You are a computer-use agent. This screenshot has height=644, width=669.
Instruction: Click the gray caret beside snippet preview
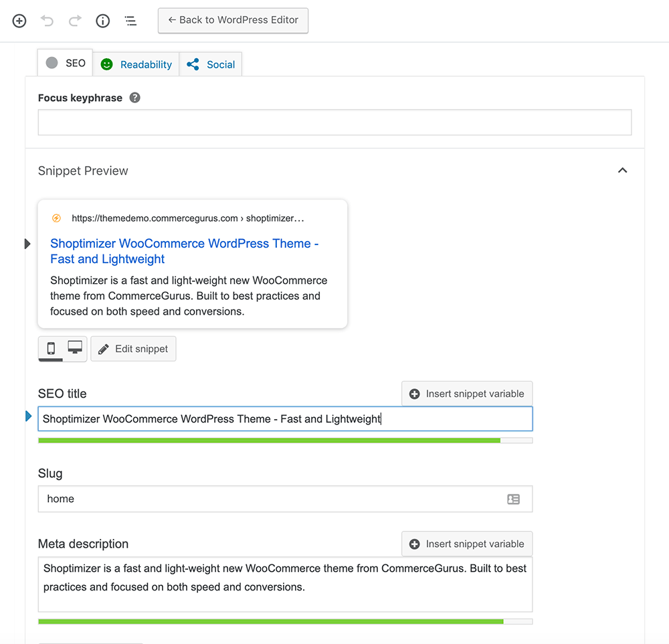[27, 244]
